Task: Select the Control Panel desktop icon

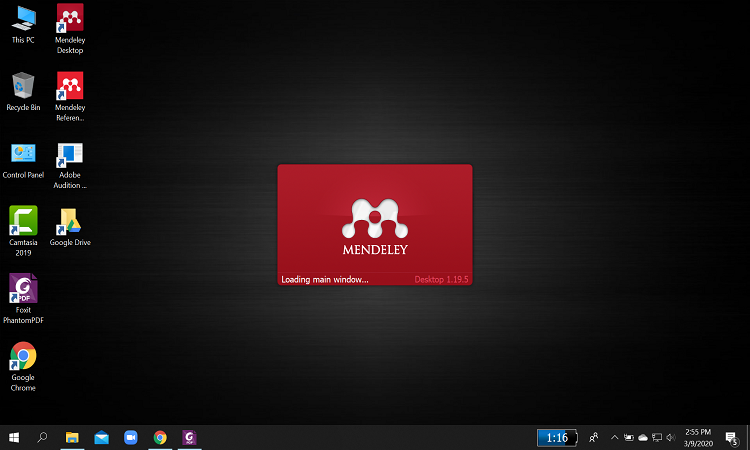Action: click(23, 161)
